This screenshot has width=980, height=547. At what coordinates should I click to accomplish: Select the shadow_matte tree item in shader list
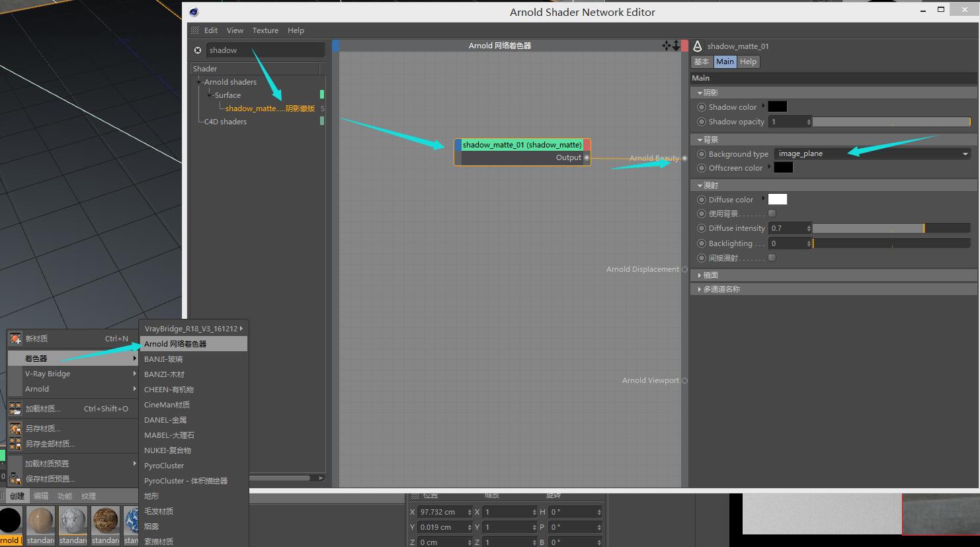pyautogui.click(x=270, y=108)
